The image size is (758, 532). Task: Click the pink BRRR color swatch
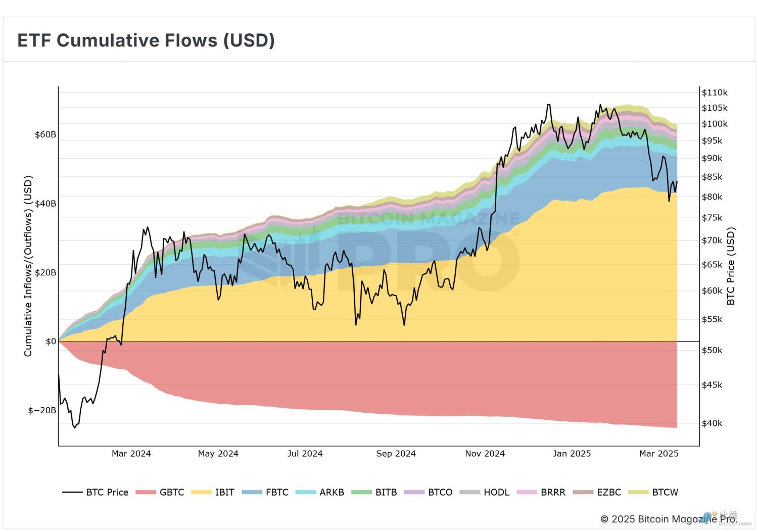point(527,492)
